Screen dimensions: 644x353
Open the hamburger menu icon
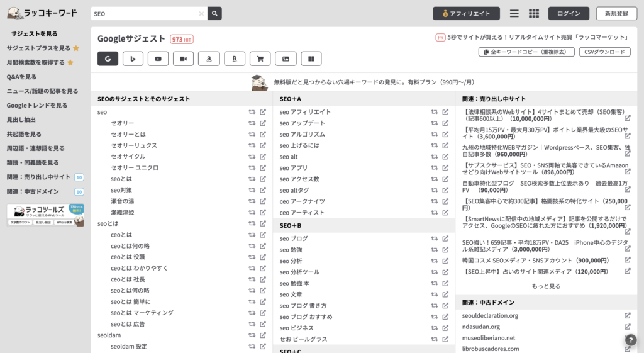(x=514, y=14)
